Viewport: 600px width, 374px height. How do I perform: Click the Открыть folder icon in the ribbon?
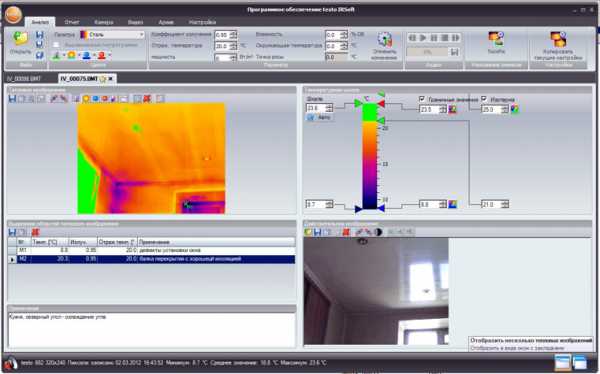point(20,39)
